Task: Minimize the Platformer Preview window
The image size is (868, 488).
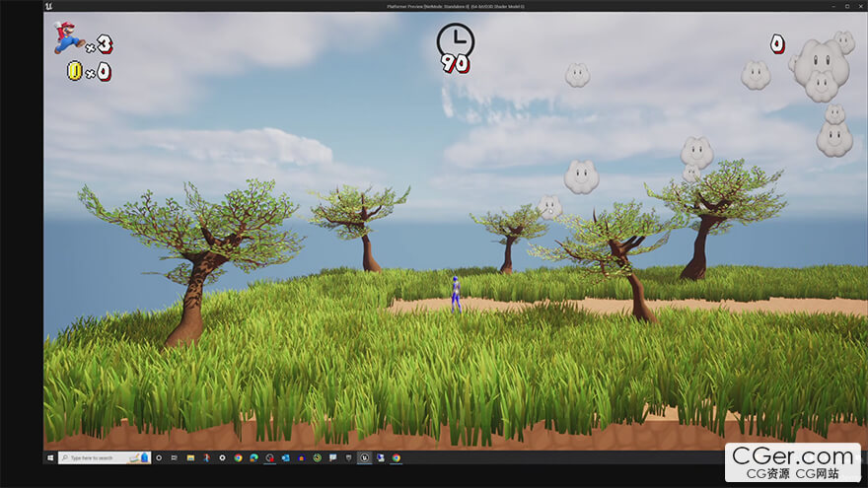Action: (x=833, y=6)
